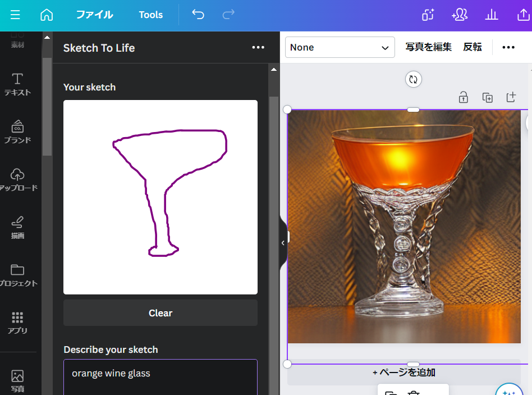
Task: Add collaborators with people icon
Action: tap(460, 15)
